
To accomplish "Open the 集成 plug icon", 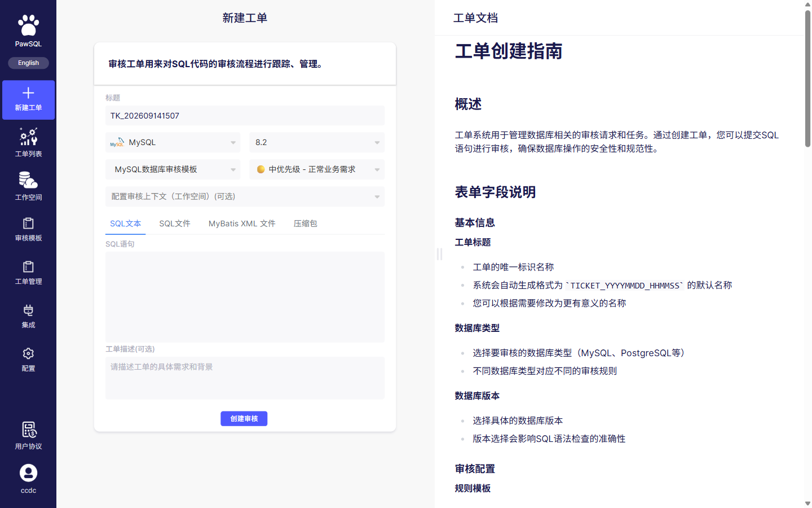I will (28, 310).
